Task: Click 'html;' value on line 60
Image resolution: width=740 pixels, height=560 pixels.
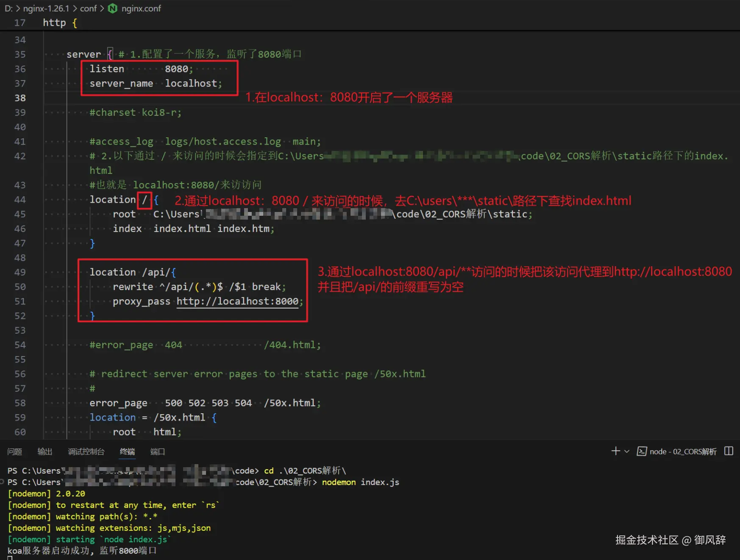Action: (167, 432)
